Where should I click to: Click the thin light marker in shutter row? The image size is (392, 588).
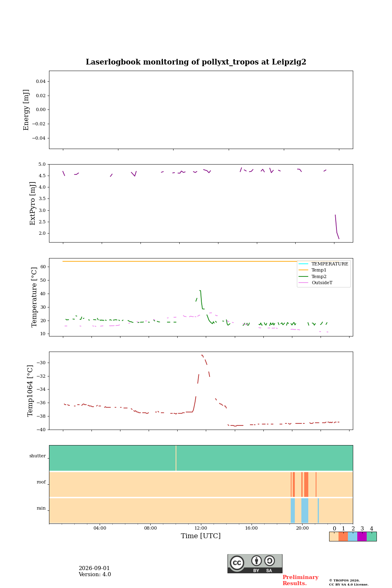(176, 458)
